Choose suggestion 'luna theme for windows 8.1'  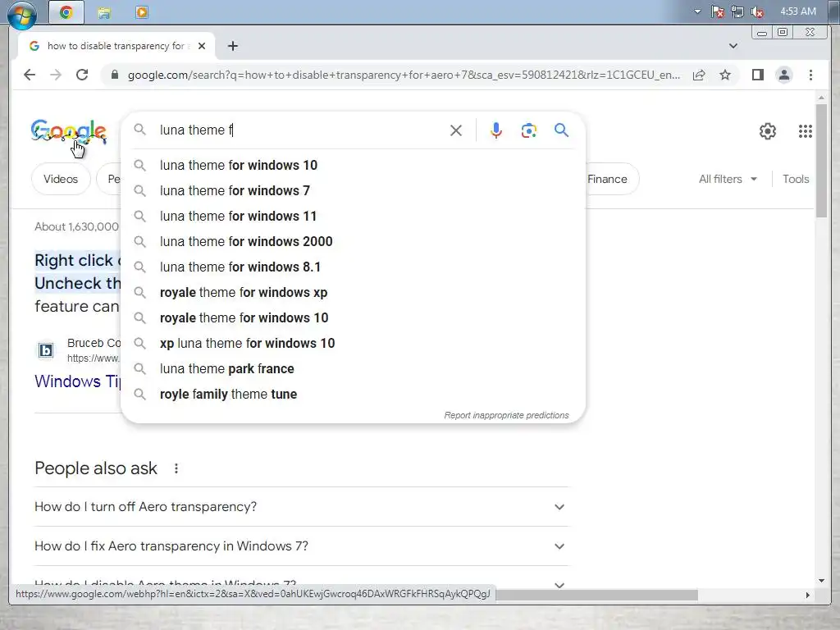(x=353, y=267)
